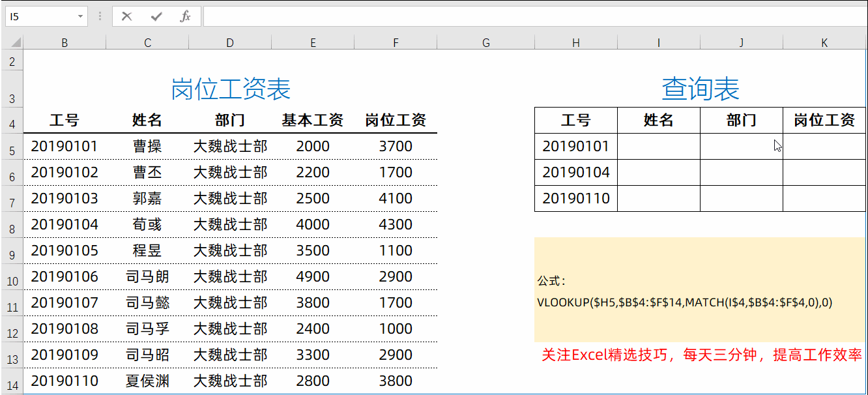Select column G header

pos(485,42)
